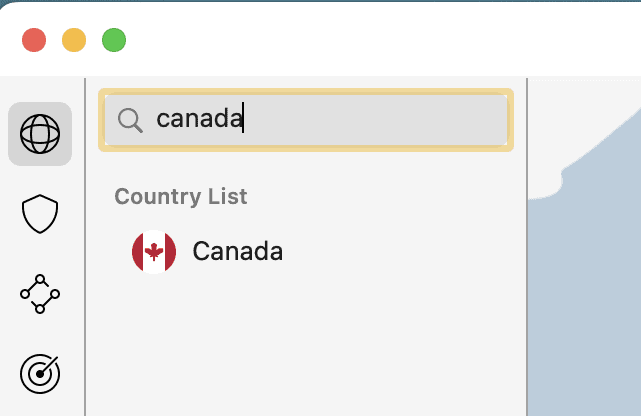Minimize the window with yellow button
Screen dimensions: 641x416
point(74,40)
